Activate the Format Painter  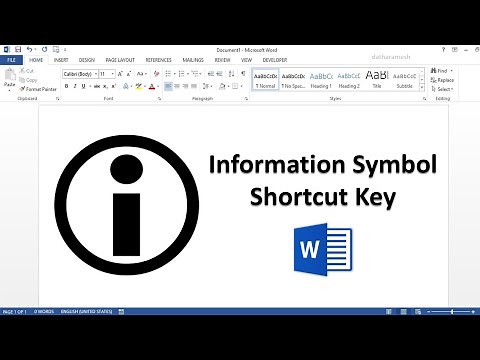pos(38,89)
